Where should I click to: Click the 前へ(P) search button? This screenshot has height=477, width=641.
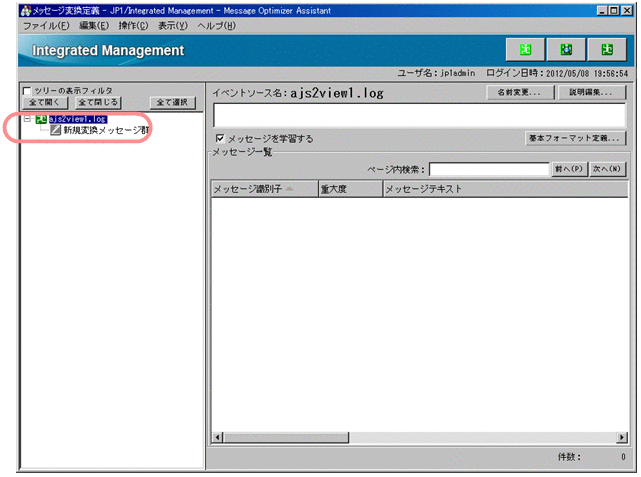569,169
